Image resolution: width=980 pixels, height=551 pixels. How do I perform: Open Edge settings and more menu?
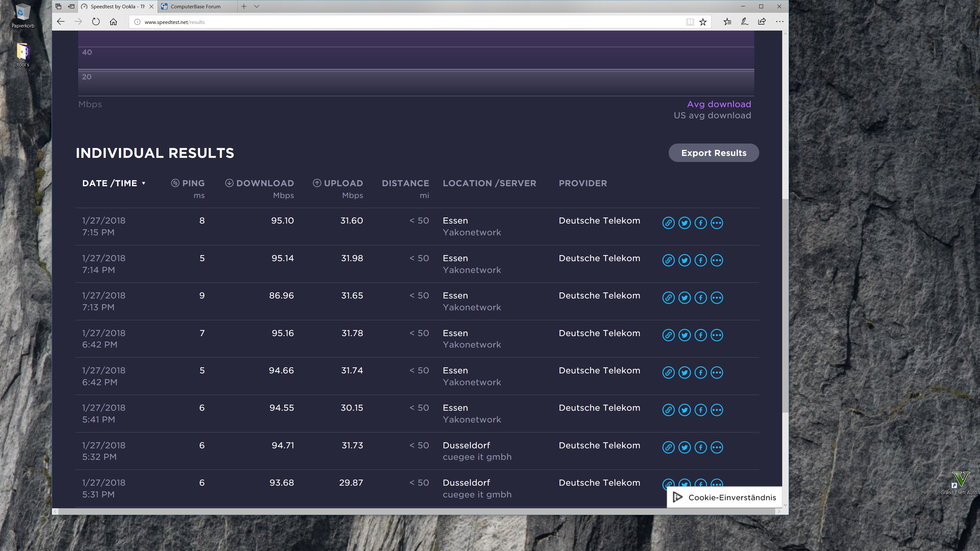(x=780, y=22)
